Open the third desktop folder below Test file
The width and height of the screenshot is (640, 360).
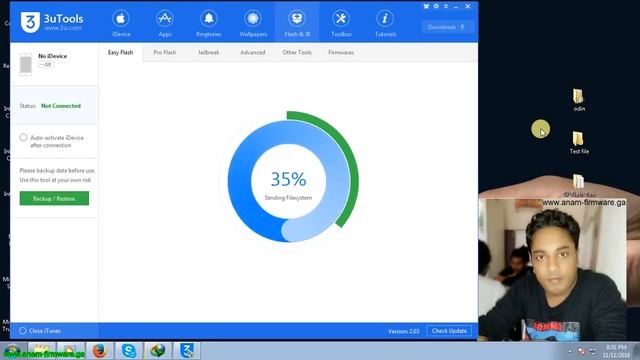coord(579,185)
